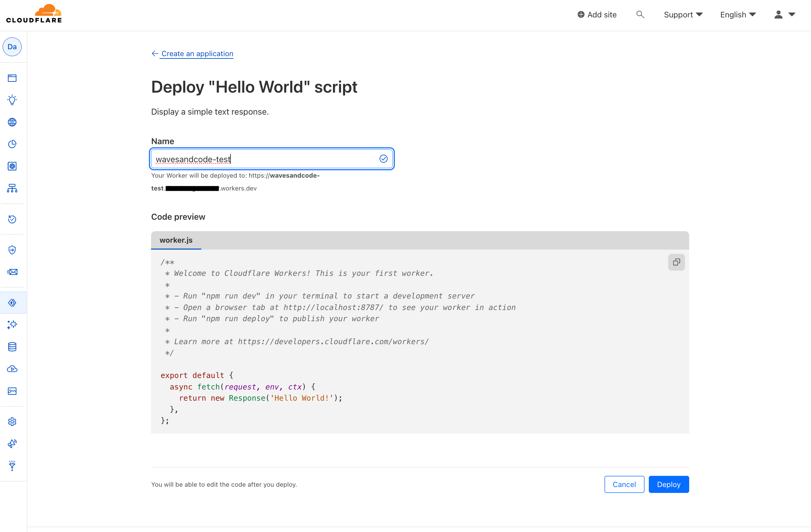Open the database R2 storage icon
The image size is (811, 532).
pyautogui.click(x=12, y=347)
